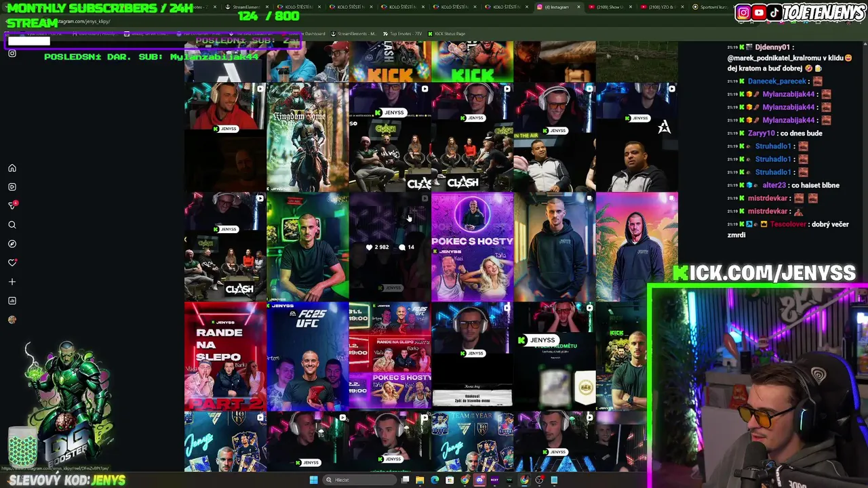Close the (4) Instagram tab
This screenshot has width=868, height=488.
[578, 7]
